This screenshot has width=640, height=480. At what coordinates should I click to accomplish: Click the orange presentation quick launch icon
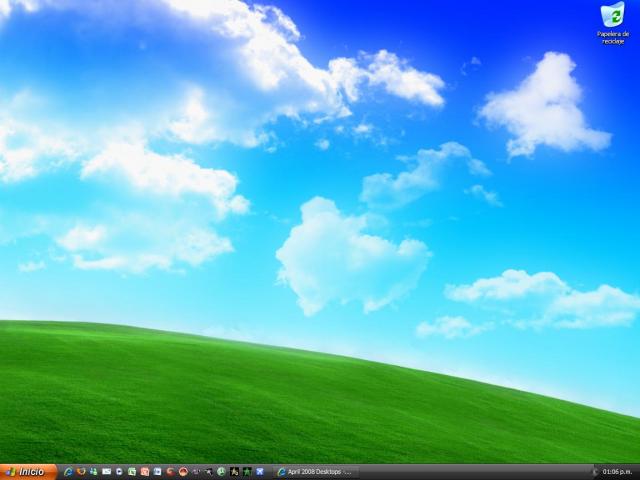[144, 472]
